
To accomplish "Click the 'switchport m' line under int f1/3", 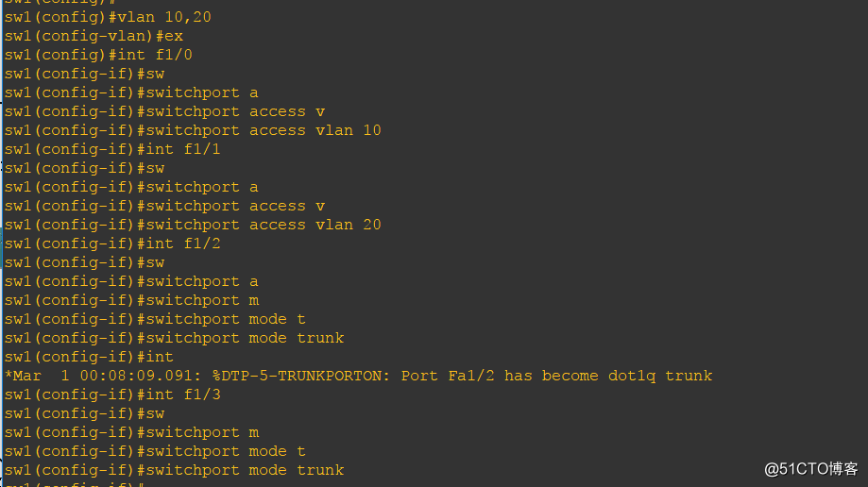I will [x=131, y=432].
